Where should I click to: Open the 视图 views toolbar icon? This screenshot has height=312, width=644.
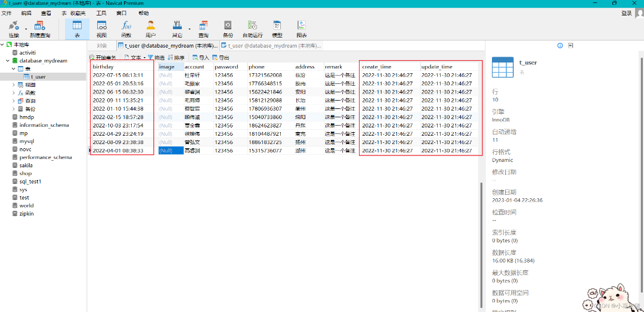point(101,29)
